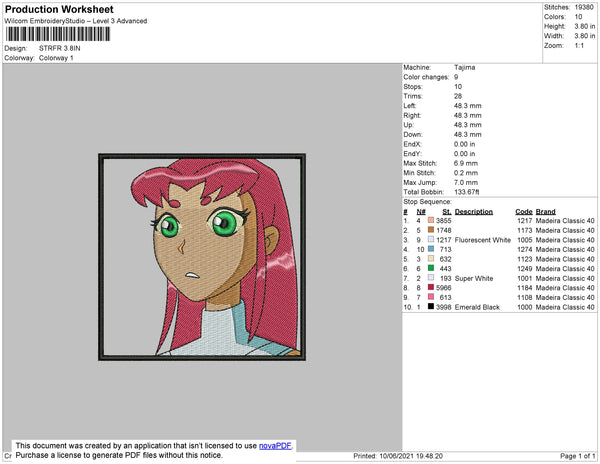This screenshot has width=600, height=464.
Task: Click the Brand column header
Action: 545,212
